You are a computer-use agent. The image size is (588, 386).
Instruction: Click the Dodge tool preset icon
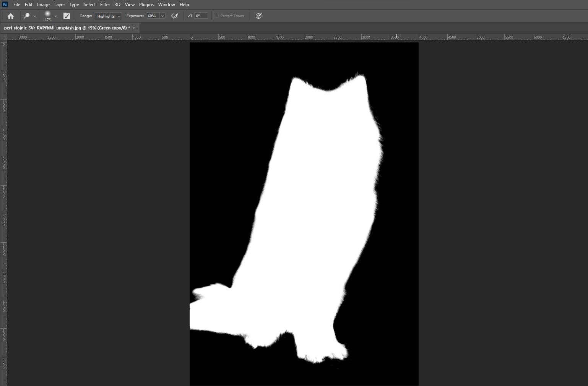pyautogui.click(x=26, y=16)
